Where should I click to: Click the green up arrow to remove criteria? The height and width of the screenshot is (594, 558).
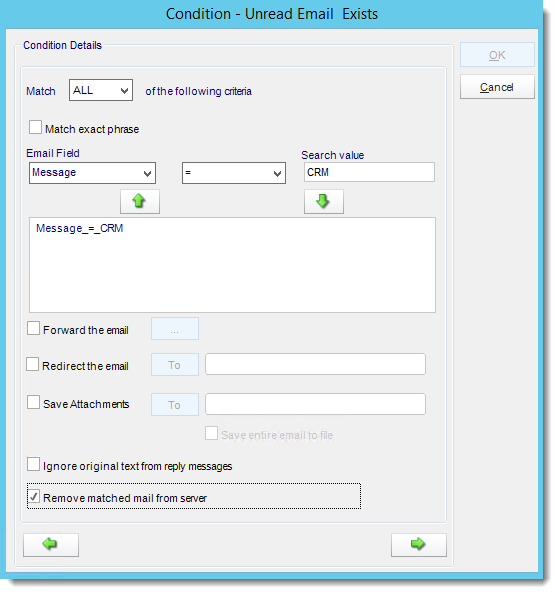click(140, 202)
